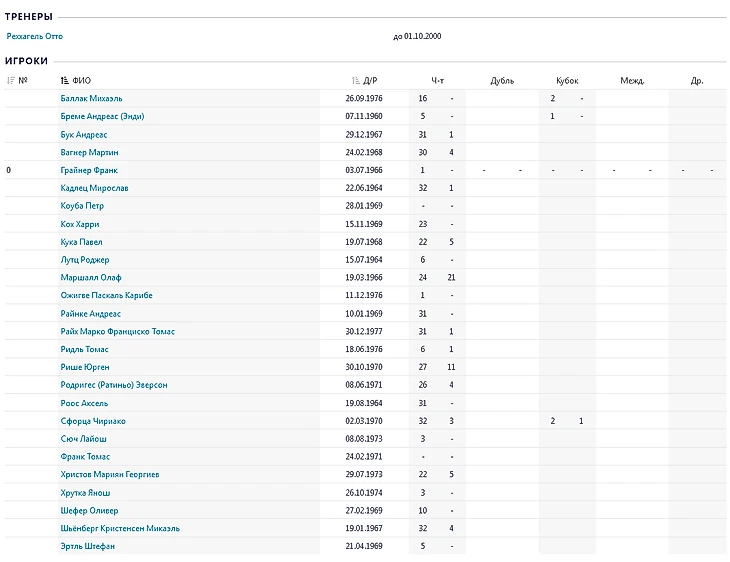This screenshot has height=562, width=730.
Task: Open Эртль Штефан's player page
Action: tap(88, 546)
